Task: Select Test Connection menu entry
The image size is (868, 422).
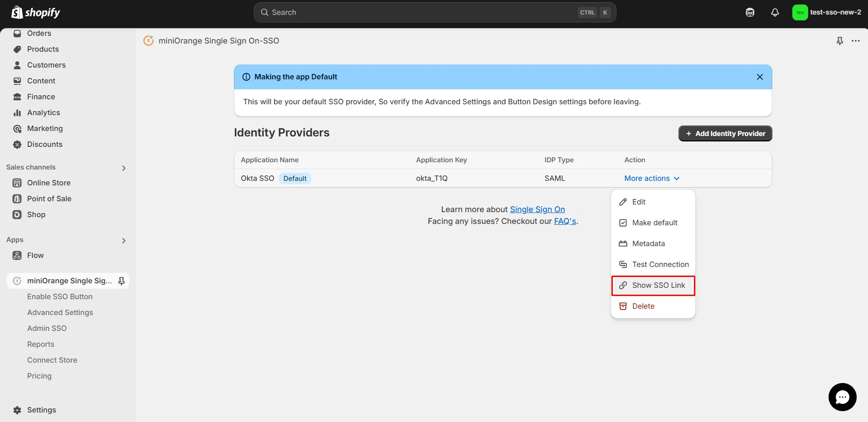Action: [x=653, y=264]
